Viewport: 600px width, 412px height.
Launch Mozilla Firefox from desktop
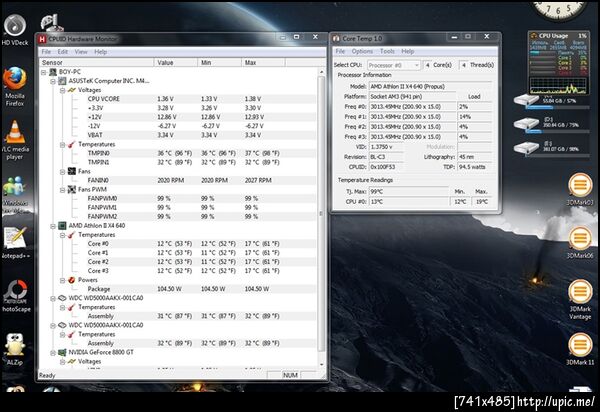(15, 86)
